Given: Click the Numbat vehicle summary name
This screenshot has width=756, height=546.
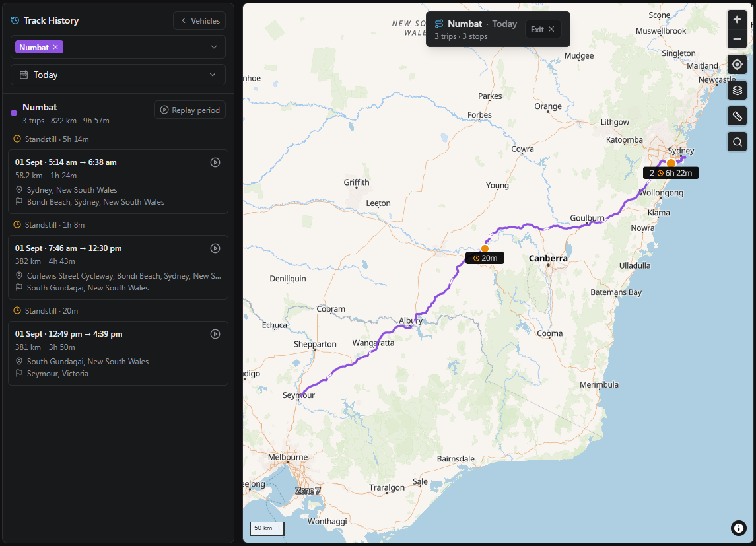Looking at the screenshot, I should pos(40,107).
